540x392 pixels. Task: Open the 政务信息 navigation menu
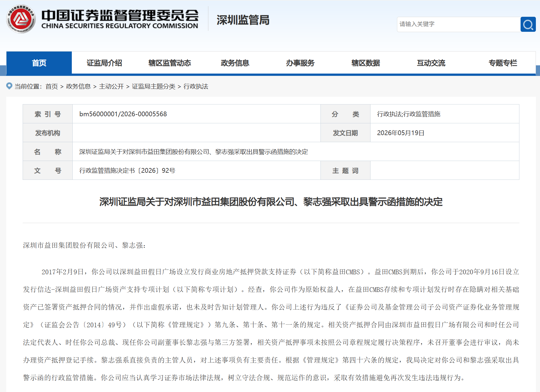click(x=235, y=63)
